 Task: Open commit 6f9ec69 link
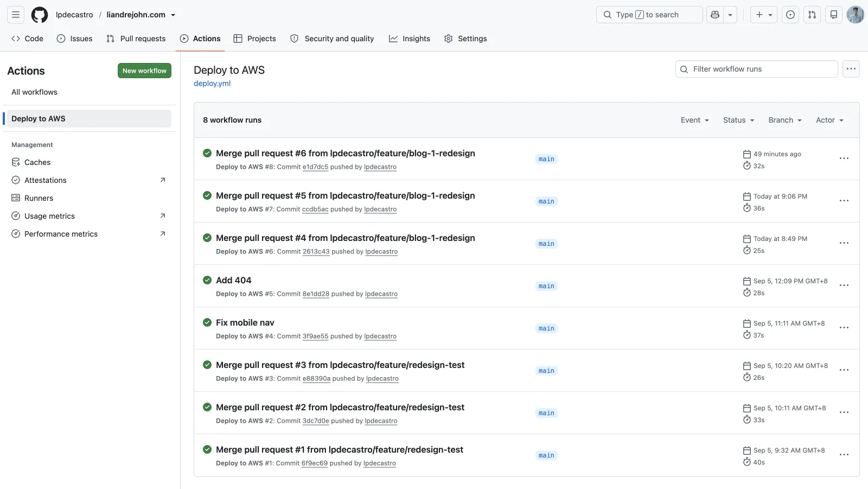click(x=315, y=463)
